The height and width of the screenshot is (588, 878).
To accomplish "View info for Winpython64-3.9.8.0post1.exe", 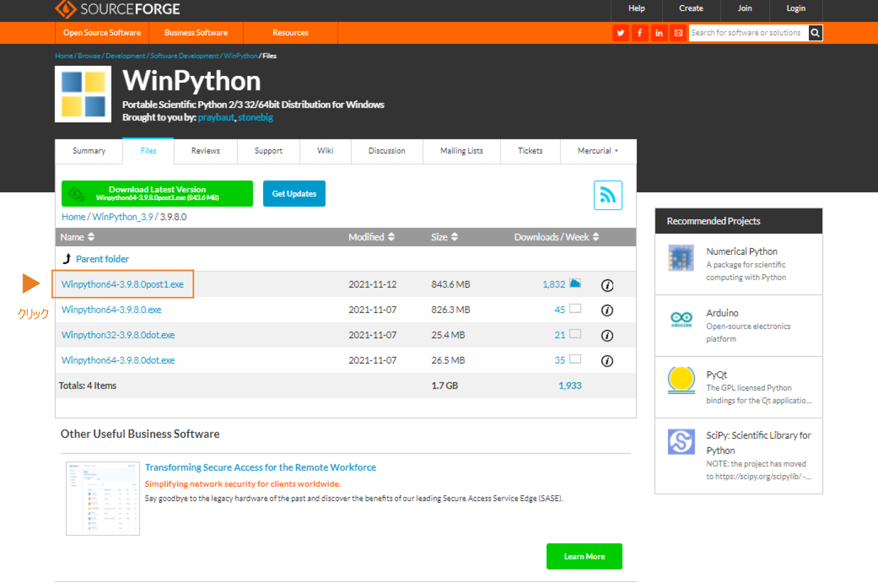I will (x=607, y=286).
